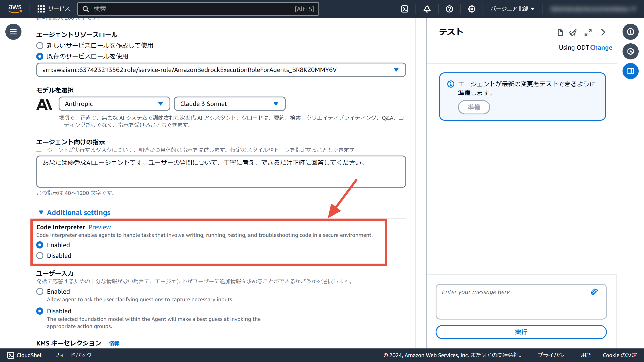The height and width of the screenshot is (362, 644).
Task: Click the paperclip attach file icon
Action: coord(594,292)
